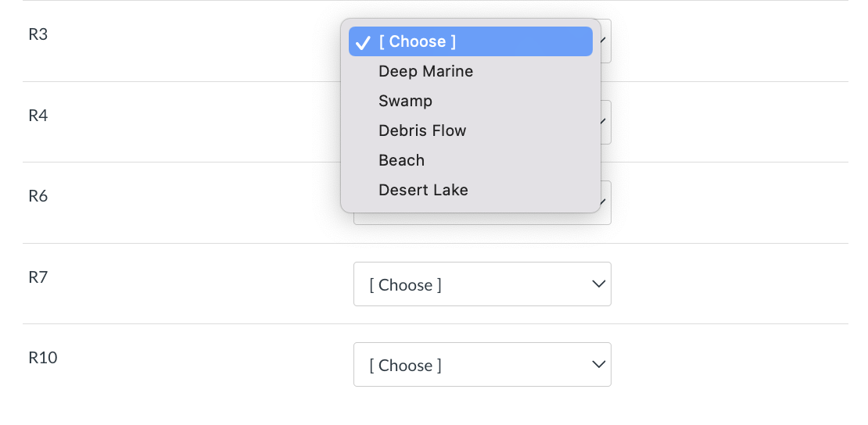This screenshot has width=868, height=425.
Task: Open the R10 dropdown
Action: 482,365
